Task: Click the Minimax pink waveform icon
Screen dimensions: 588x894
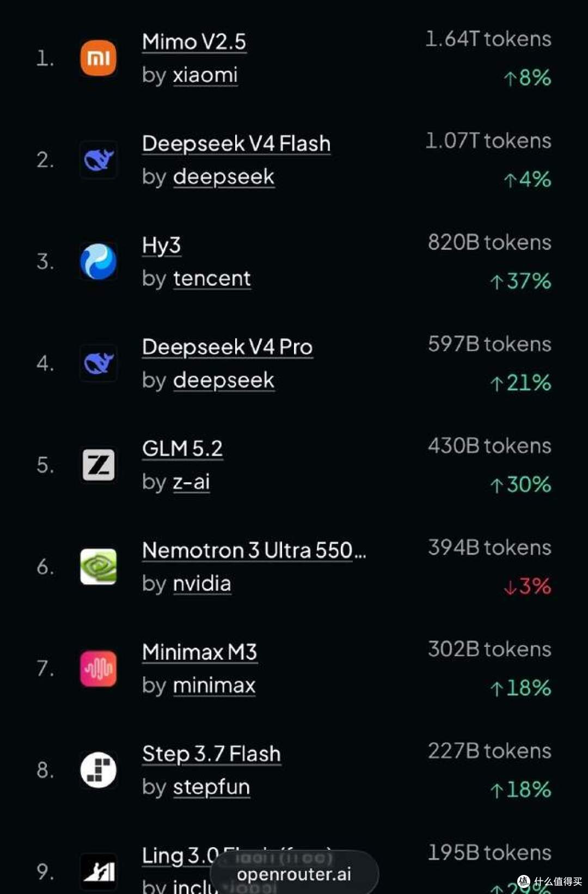Action: click(99, 669)
